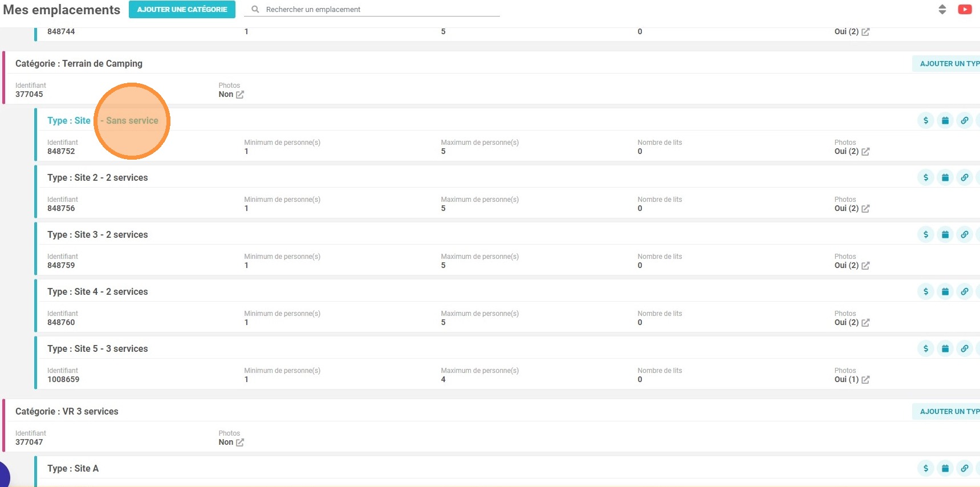The height and width of the screenshot is (487, 980).
Task: Click Oui (1) photos value for Site 5
Action: point(847,379)
